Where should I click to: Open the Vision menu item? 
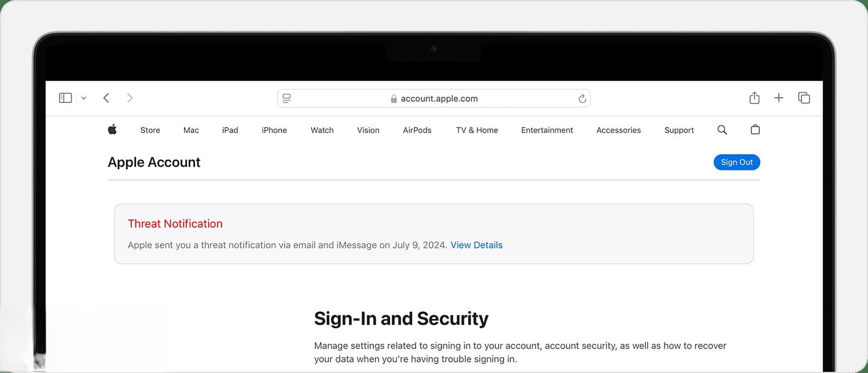coord(368,130)
